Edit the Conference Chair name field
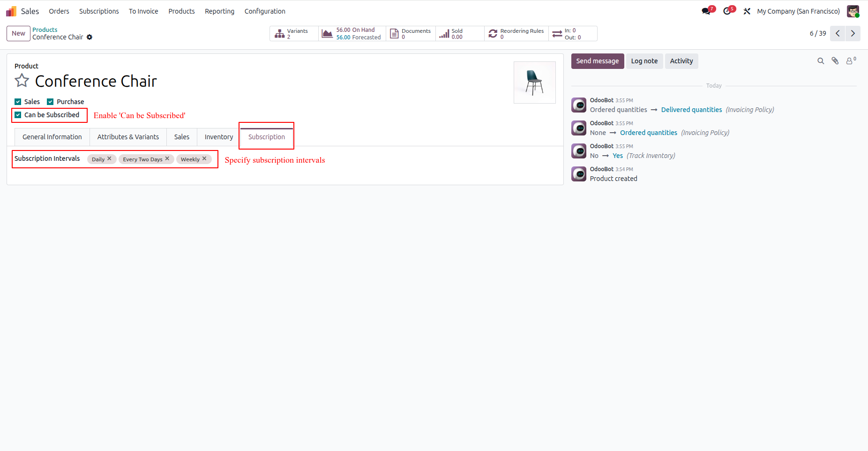The height and width of the screenshot is (451, 868). click(x=96, y=81)
